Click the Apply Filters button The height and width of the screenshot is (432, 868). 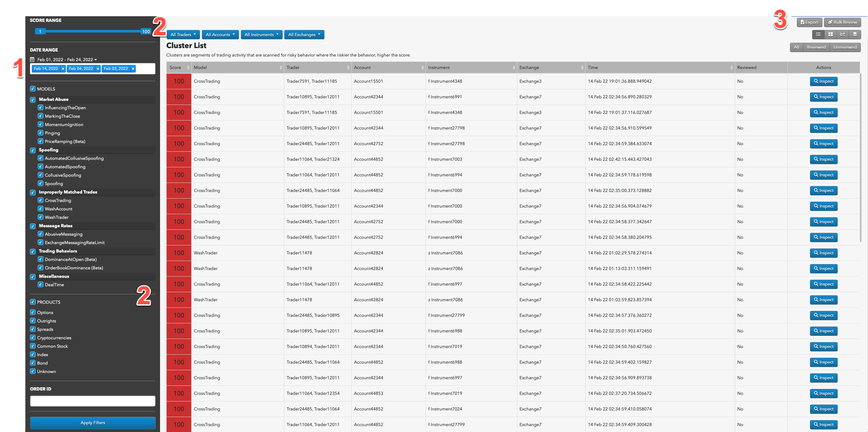pos(93,423)
